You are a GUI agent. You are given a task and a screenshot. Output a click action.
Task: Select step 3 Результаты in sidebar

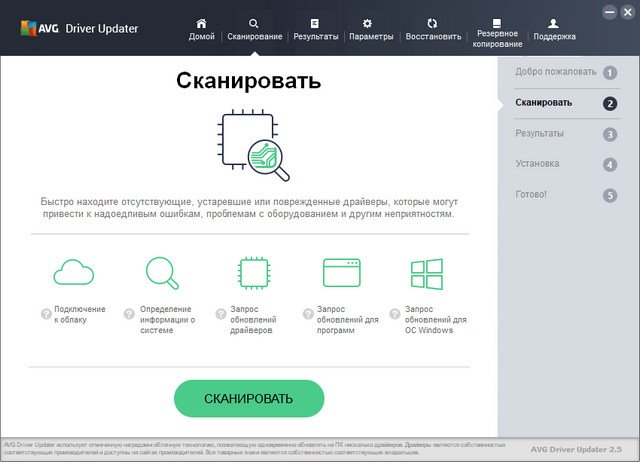click(x=565, y=133)
